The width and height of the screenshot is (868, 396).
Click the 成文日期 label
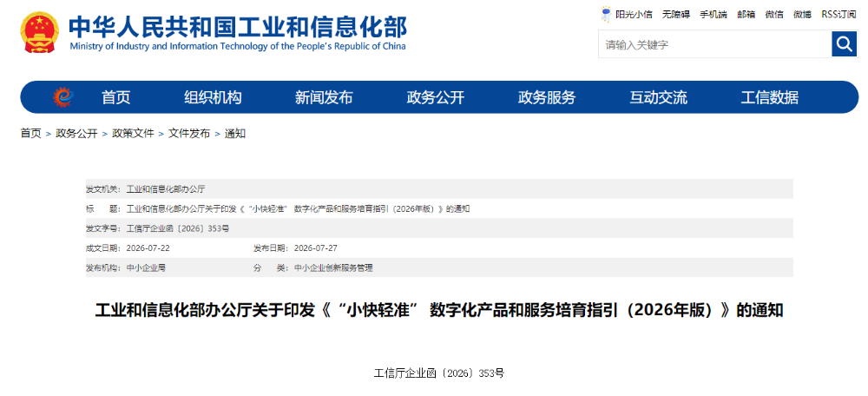105,248
